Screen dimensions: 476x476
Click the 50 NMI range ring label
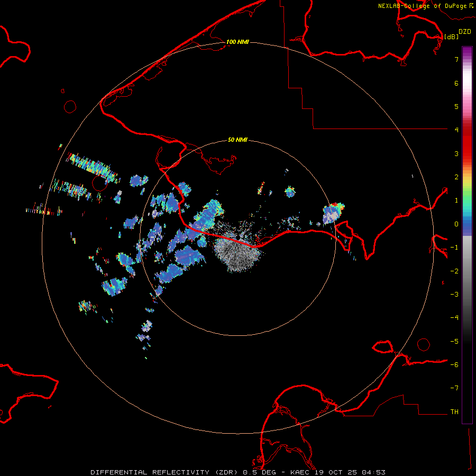(x=237, y=140)
